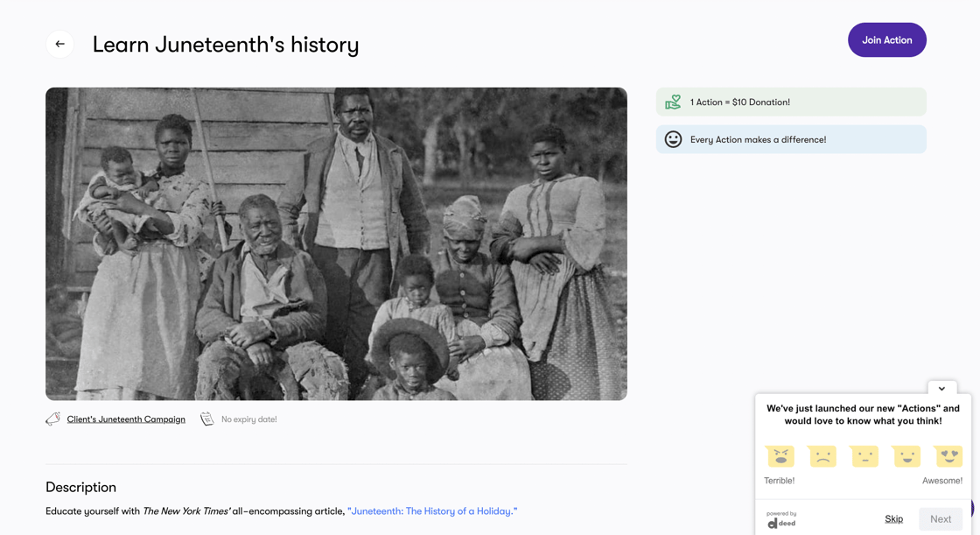This screenshot has height=535, width=980.
Task: Rate with the frowning sad emoji
Action: 822,456
